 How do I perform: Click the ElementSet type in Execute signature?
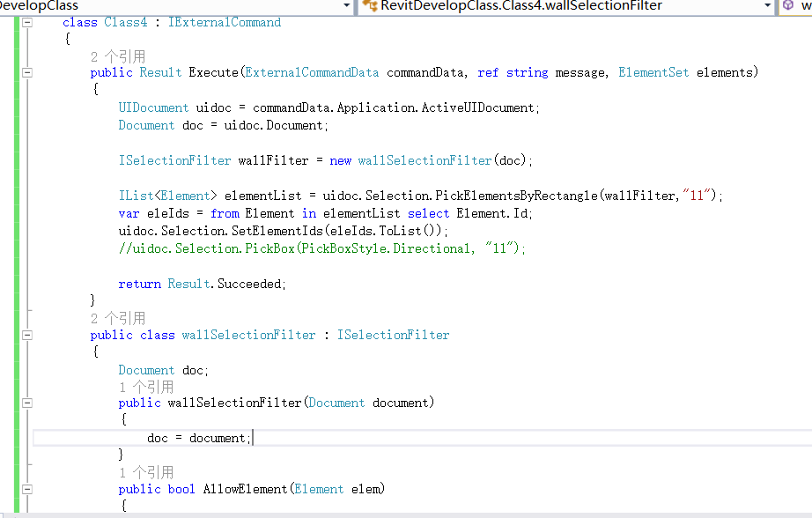(653, 72)
